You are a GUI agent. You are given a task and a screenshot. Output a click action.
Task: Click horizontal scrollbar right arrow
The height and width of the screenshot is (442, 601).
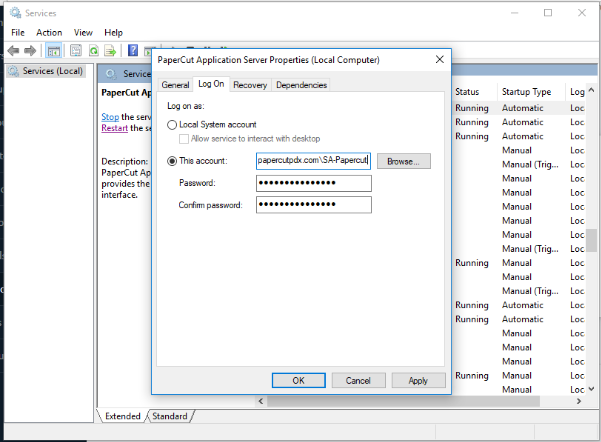click(x=579, y=401)
